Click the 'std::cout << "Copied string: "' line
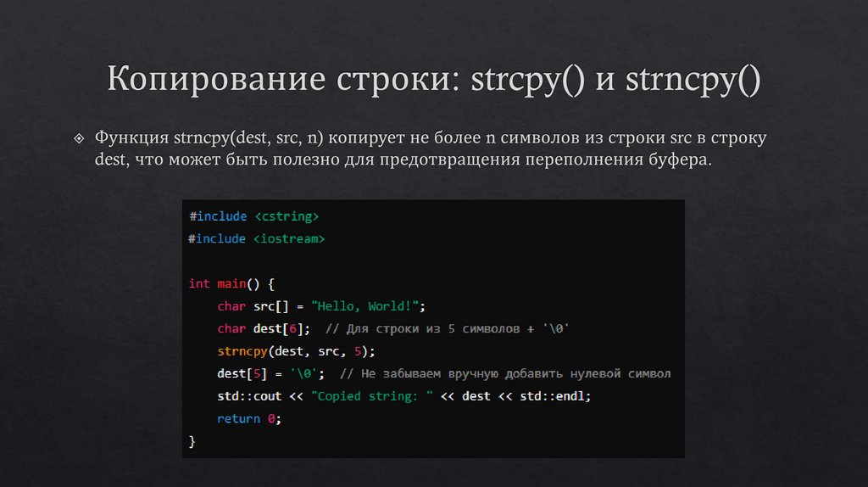Viewport: 868px width, 487px height. pos(404,397)
